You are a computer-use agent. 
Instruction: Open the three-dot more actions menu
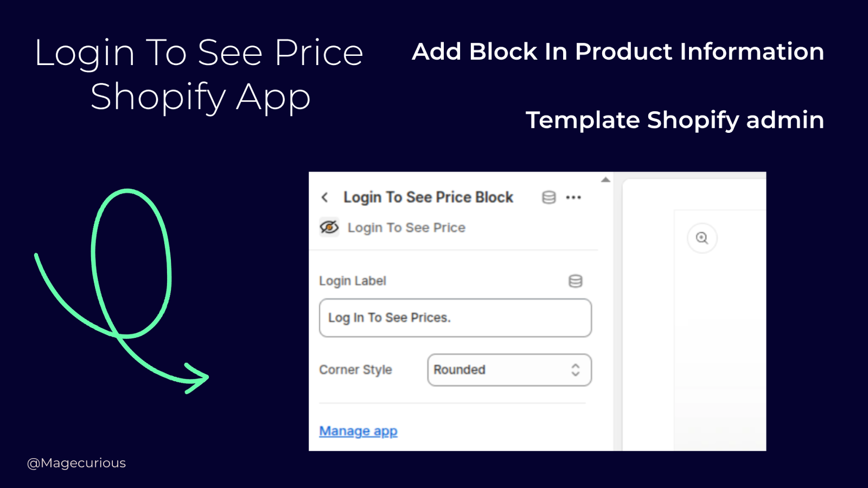coord(573,197)
